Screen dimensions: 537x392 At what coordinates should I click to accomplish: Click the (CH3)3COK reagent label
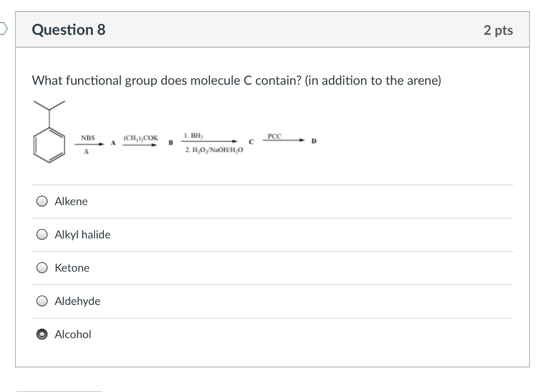141,137
